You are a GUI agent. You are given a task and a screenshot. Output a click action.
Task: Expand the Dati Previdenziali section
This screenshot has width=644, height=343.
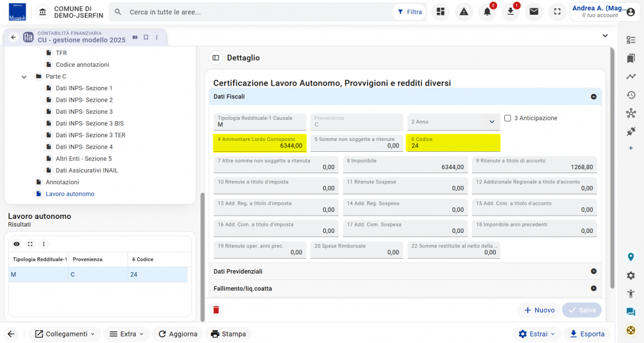coord(594,271)
